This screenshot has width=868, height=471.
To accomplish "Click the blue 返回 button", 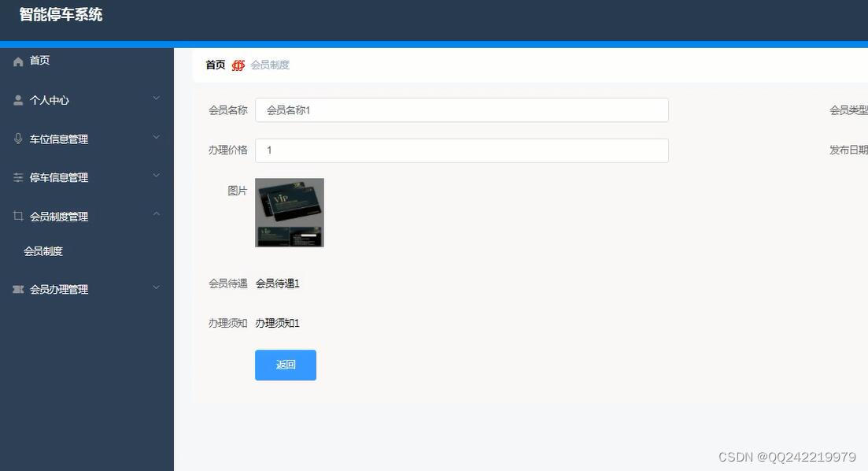I will pos(285,365).
